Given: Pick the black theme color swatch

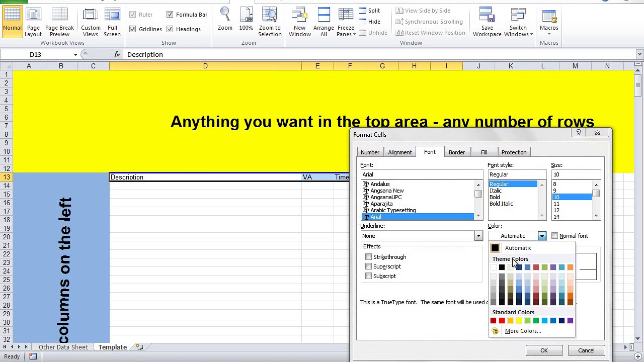Looking at the screenshot, I should (x=502, y=267).
